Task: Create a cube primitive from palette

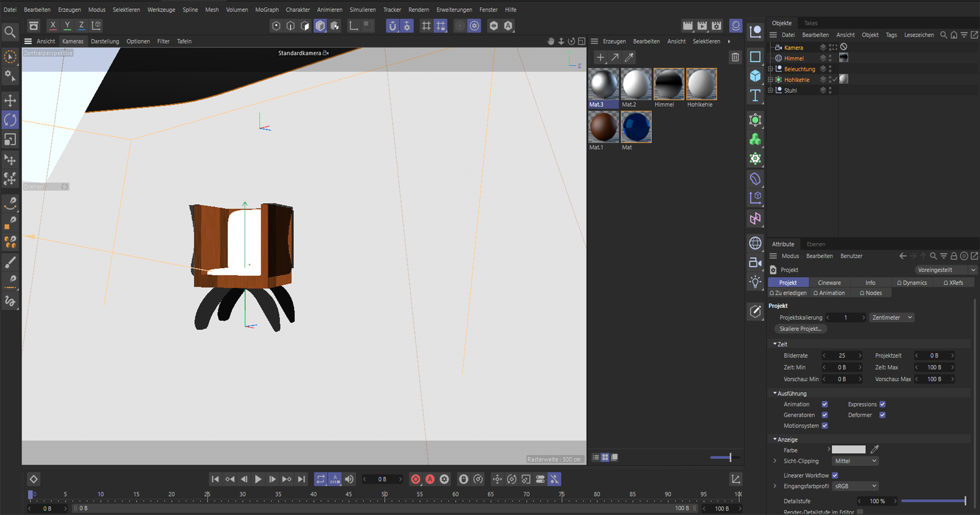Action: click(755, 76)
